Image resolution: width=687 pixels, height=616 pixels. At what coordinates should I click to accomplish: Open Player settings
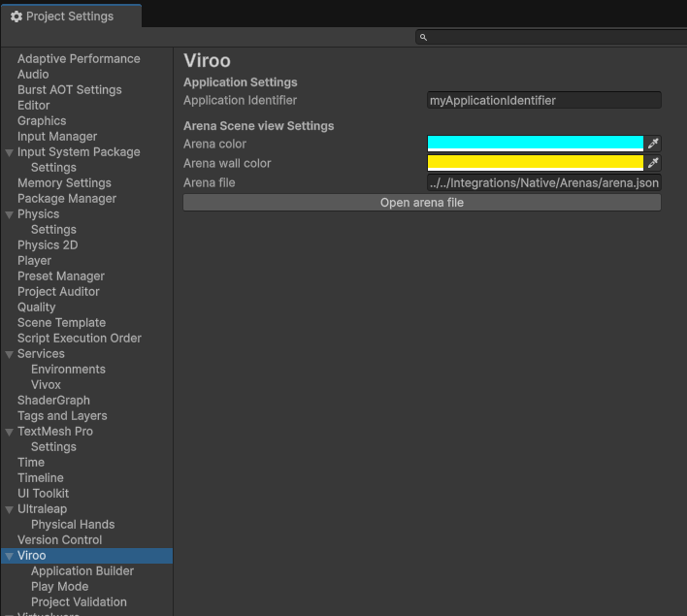click(x=34, y=261)
